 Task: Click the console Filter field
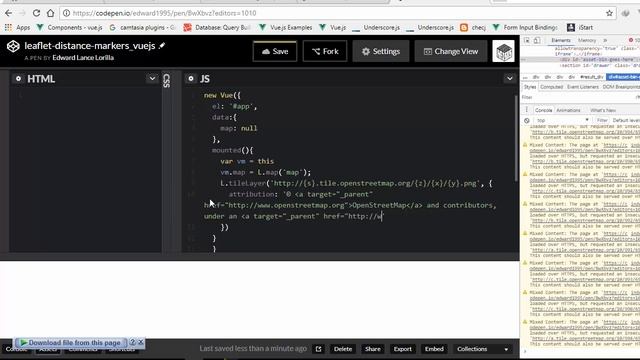(602, 120)
